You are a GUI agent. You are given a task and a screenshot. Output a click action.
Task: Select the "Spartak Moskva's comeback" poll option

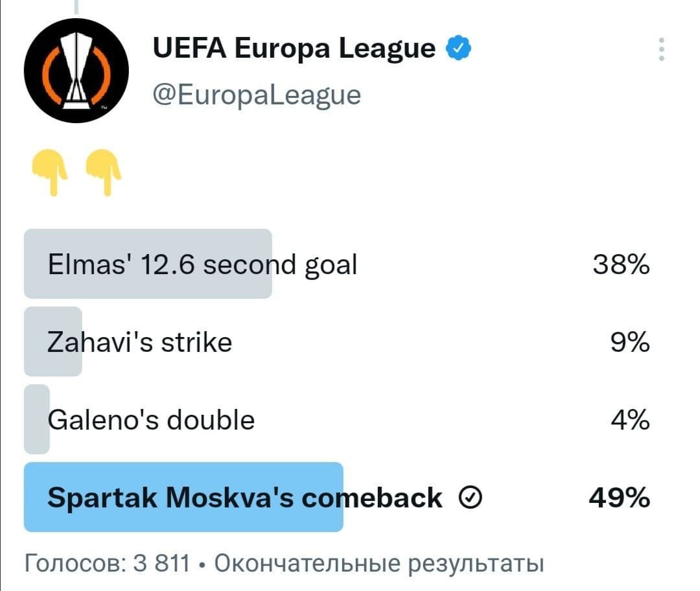[x=245, y=498]
